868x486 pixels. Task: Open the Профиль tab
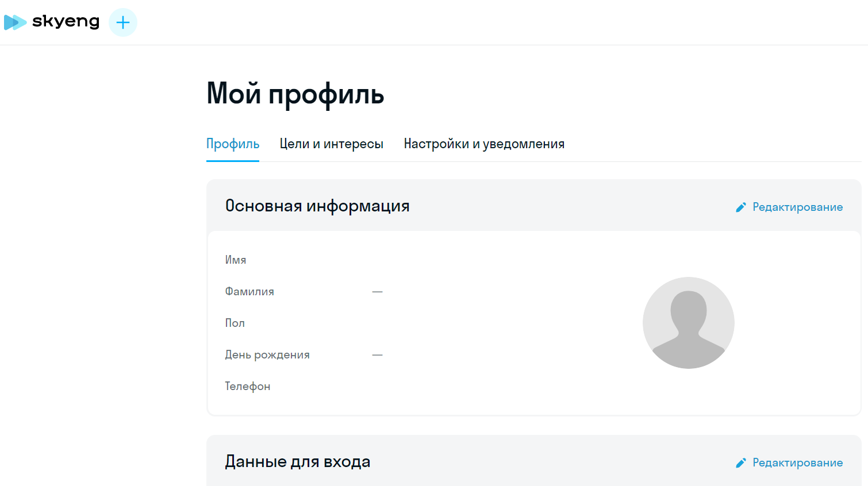point(233,144)
